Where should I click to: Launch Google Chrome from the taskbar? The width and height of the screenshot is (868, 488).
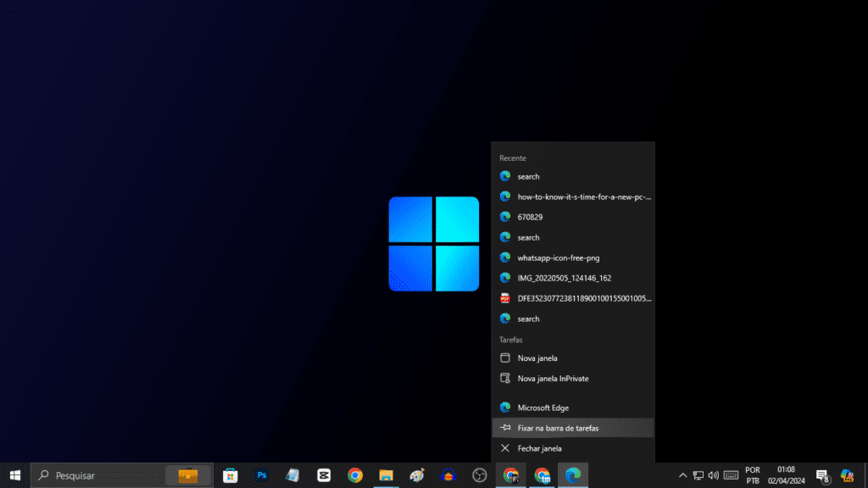354,475
